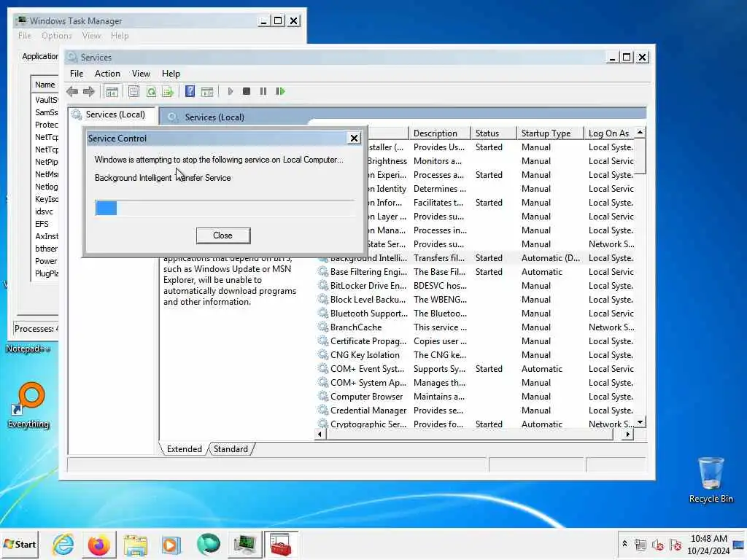Click the Service Control progress bar

pos(225,208)
